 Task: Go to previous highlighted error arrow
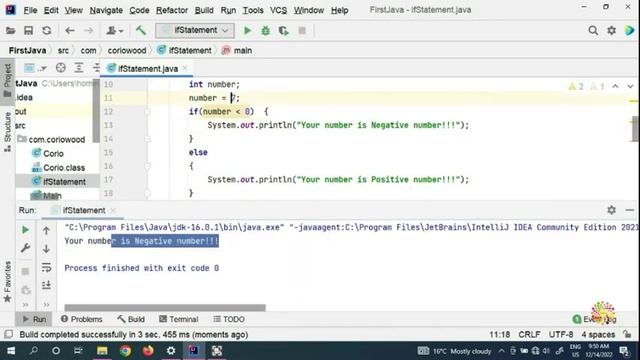[x=615, y=86]
